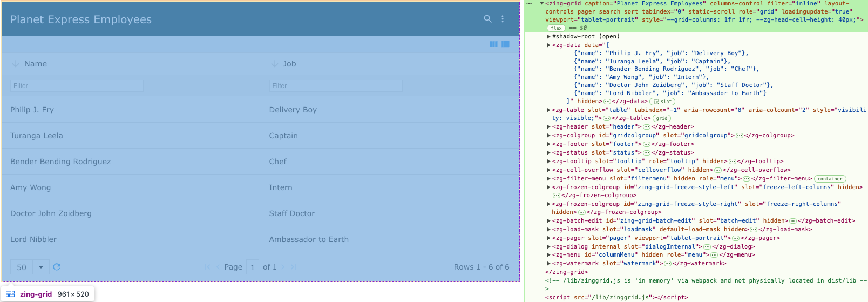Expand the zg-load-mask element node
Image resolution: width=868 pixels, height=302 pixels.
point(549,230)
